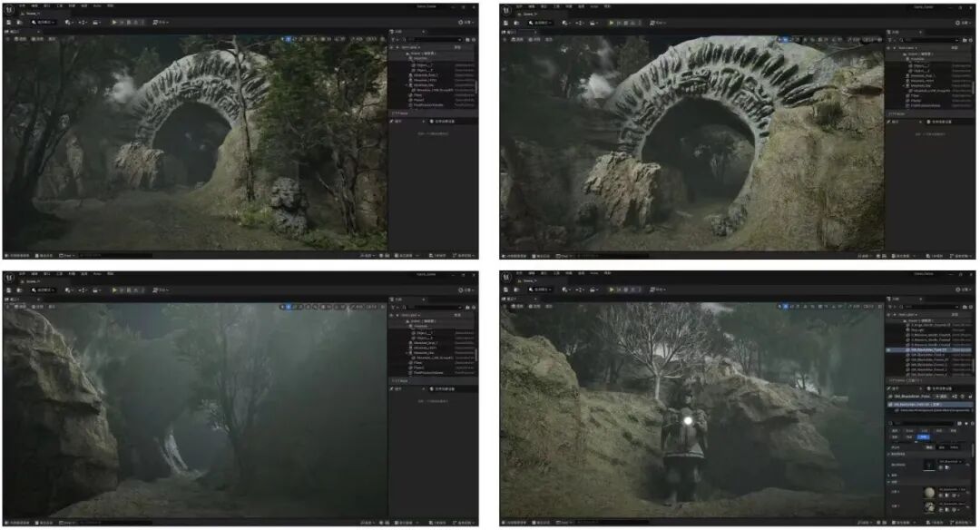Image resolution: width=980 pixels, height=530 pixels.
Task: Open Selection Mode dropdown in close-up arch editor
Action: [540, 23]
